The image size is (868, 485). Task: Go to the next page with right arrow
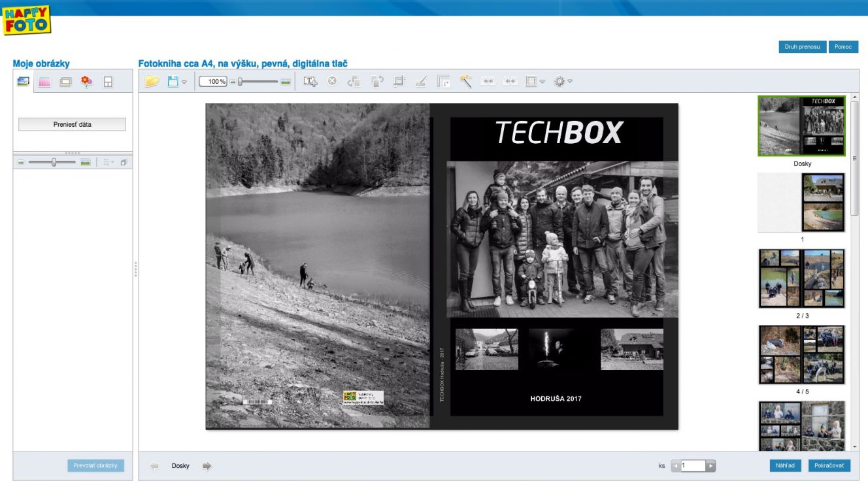pyautogui.click(x=207, y=466)
